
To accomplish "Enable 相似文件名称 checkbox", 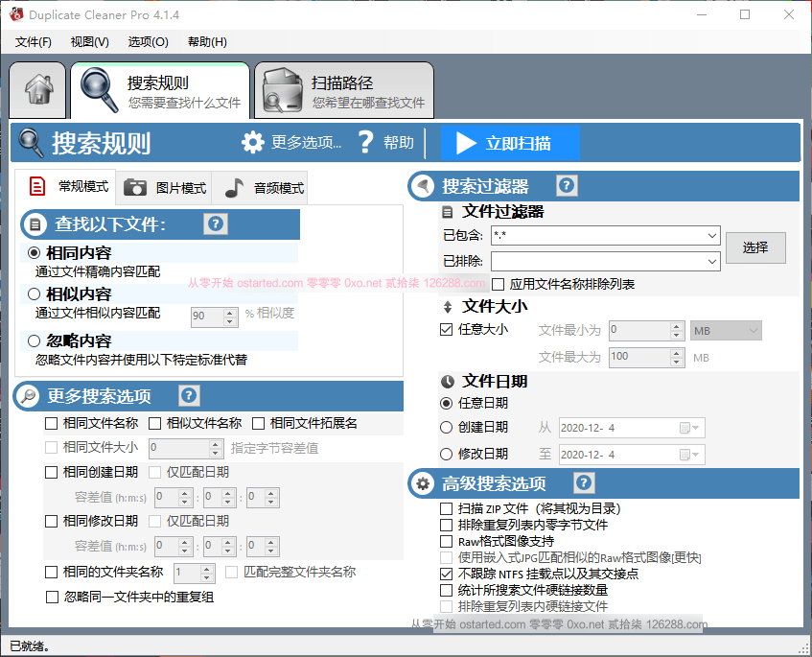I will pyautogui.click(x=155, y=424).
